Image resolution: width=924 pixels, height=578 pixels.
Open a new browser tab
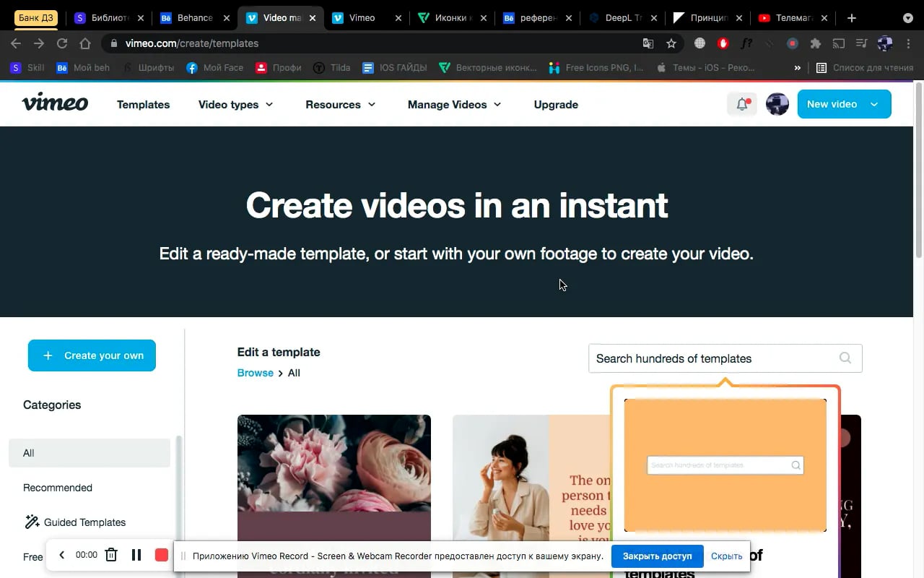click(x=852, y=18)
